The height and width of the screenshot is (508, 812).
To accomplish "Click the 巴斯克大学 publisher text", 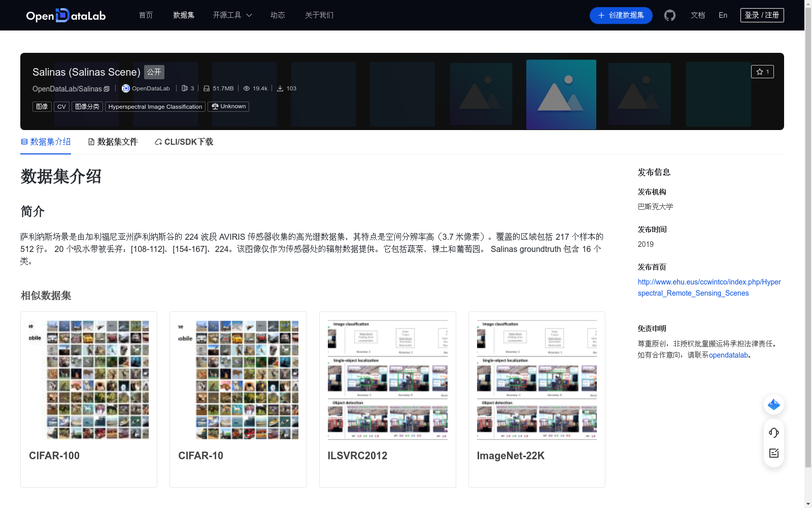I will 656,207.
